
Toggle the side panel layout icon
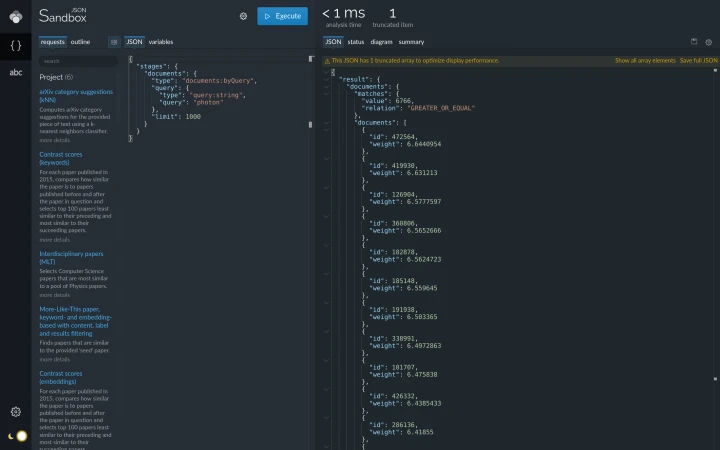click(114, 42)
